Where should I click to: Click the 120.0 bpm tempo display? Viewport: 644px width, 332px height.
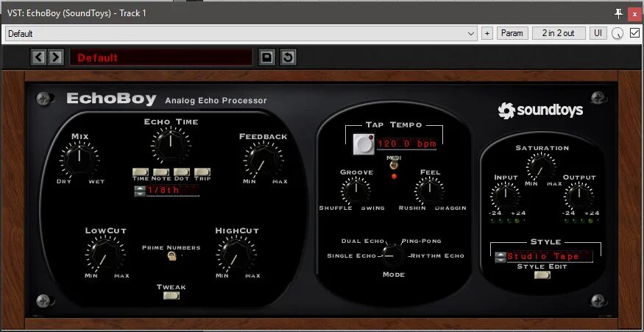click(406, 144)
